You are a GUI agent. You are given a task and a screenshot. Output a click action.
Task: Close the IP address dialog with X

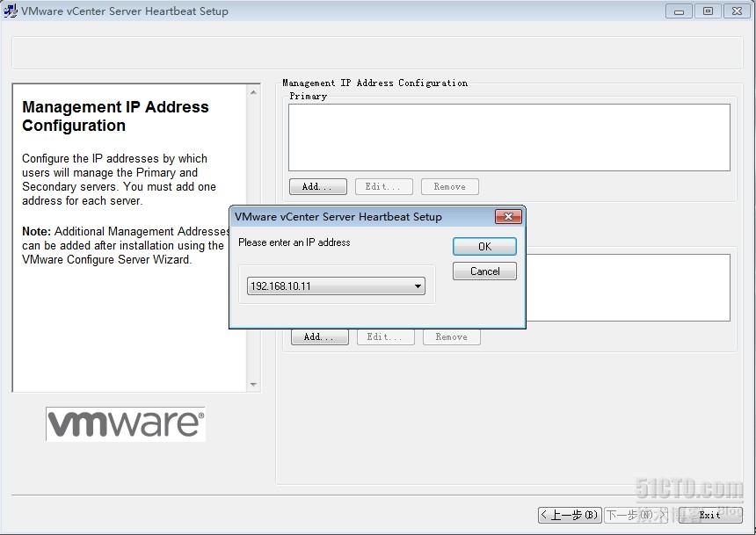click(x=508, y=216)
